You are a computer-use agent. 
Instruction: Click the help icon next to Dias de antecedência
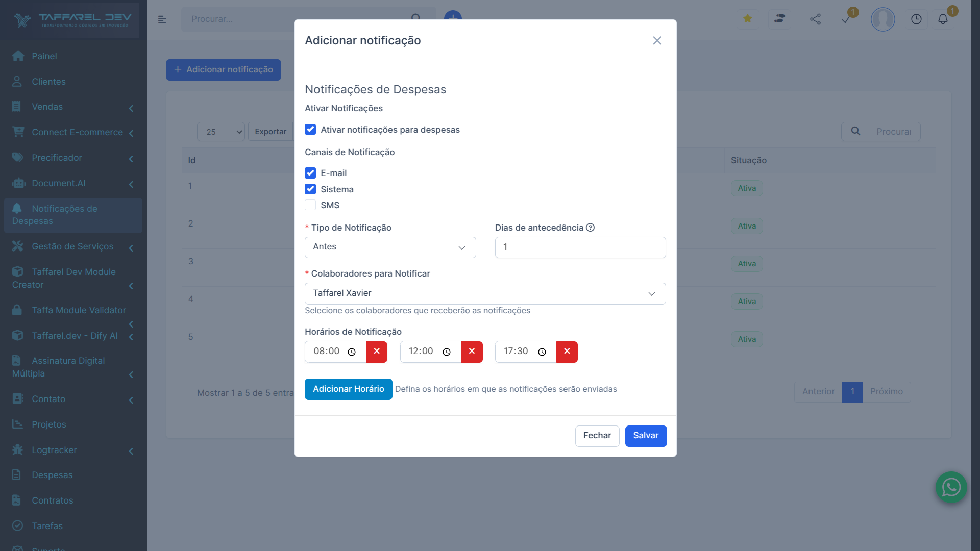591,228
